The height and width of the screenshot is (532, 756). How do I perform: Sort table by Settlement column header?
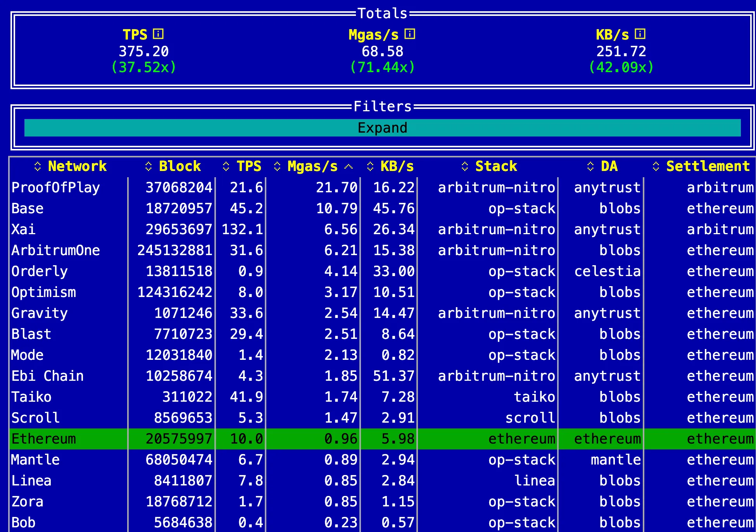pyautogui.click(x=708, y=166)
